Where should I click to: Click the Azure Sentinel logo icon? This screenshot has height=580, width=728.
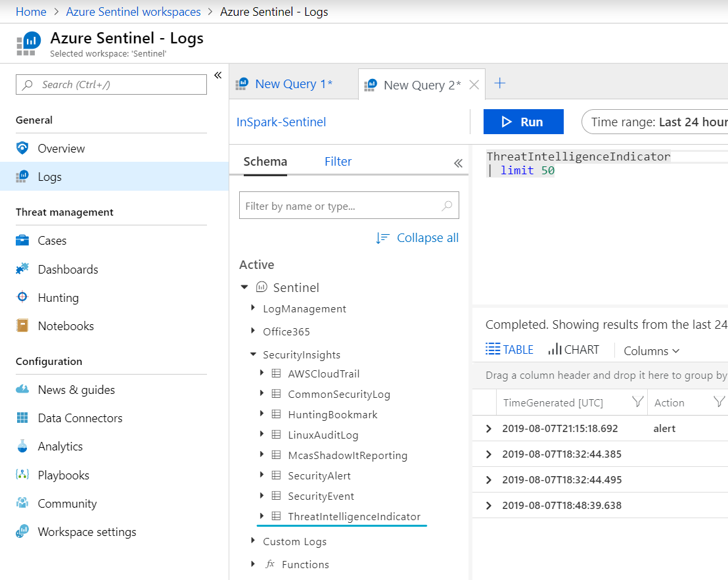tap(29, 43)
